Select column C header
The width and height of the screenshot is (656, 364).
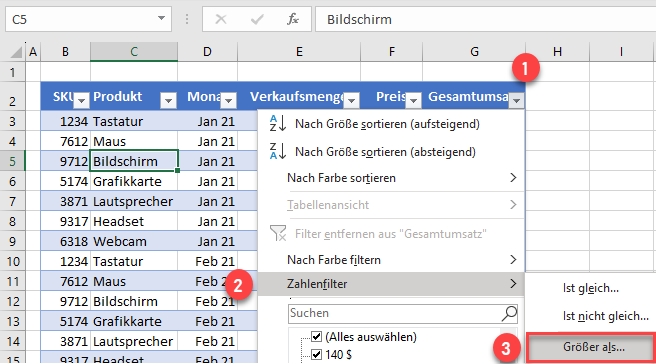pyautogui.click(x=134, y=52)
